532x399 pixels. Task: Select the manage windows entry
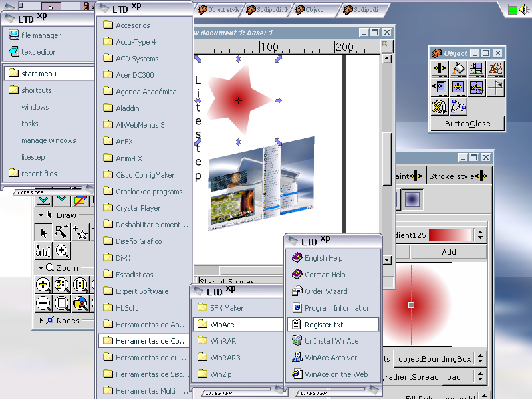49,140
